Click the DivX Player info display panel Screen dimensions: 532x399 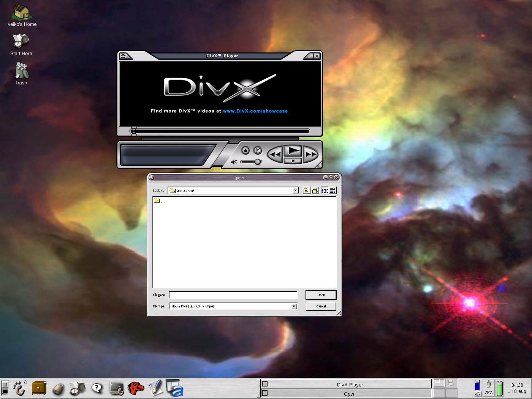point(168,155)
